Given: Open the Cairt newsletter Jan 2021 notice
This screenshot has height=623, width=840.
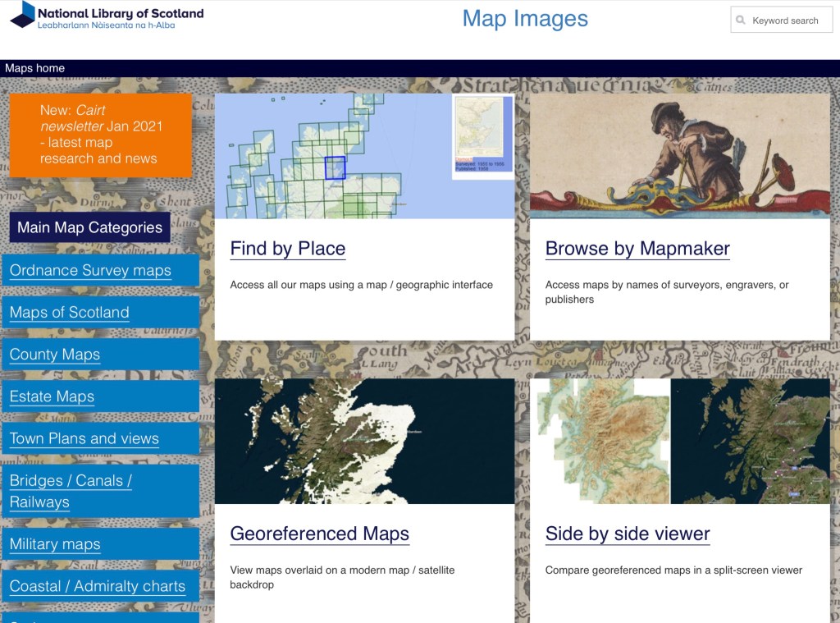Looking at the screenshot, I should [100, 134].
